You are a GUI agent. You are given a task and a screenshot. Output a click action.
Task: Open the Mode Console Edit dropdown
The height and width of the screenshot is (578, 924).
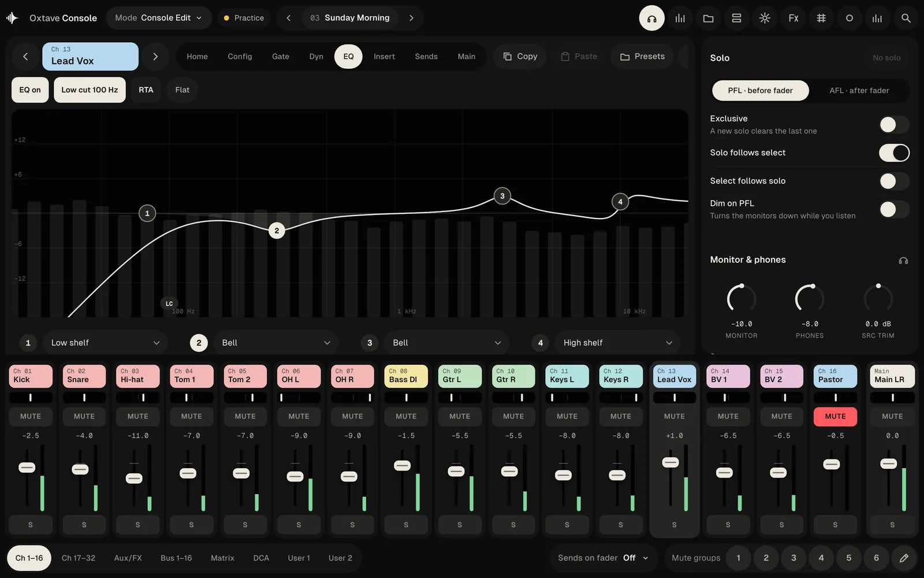pos(158,18)
